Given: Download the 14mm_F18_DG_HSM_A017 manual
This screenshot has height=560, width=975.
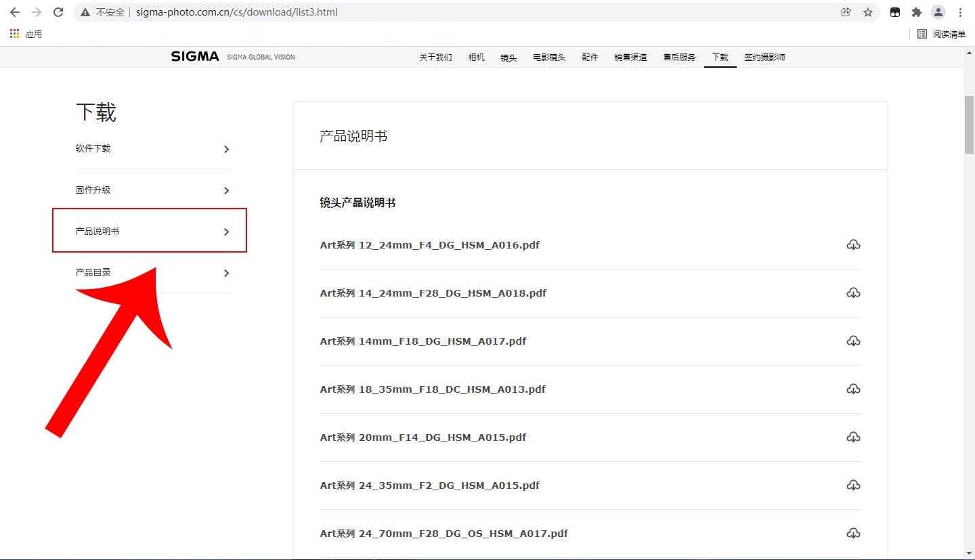Looking at the screenshot, I should 853,341.
